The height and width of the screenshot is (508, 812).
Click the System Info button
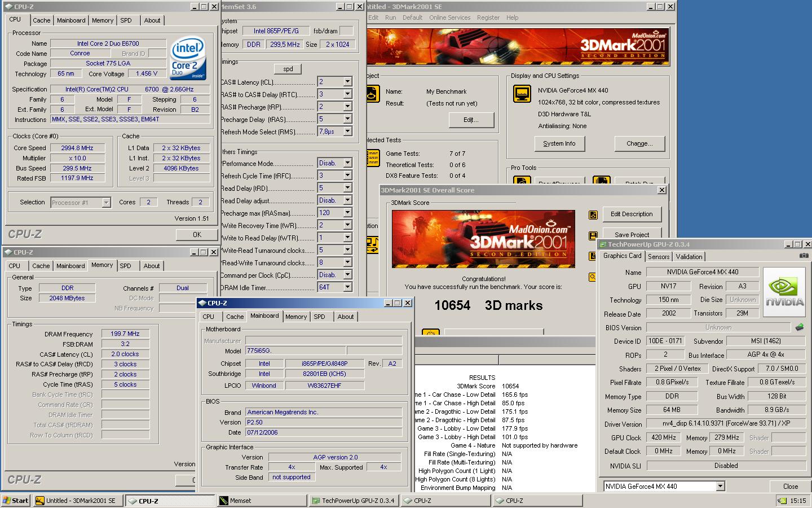point(559,143)
